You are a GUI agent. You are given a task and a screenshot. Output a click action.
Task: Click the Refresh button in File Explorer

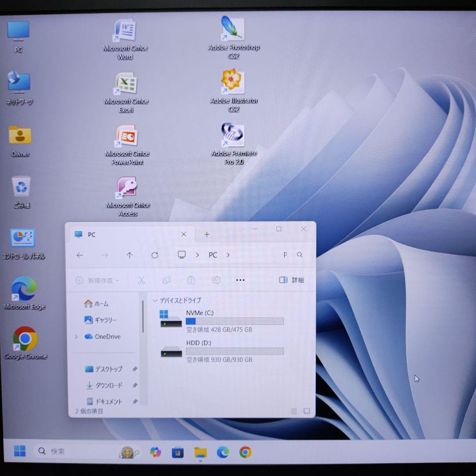(155, 255)
